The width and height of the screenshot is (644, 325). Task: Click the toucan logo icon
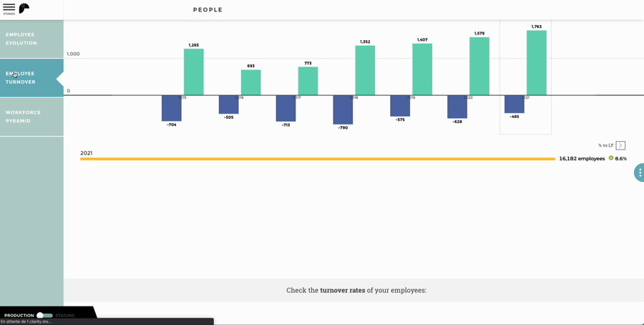point(24,8)
